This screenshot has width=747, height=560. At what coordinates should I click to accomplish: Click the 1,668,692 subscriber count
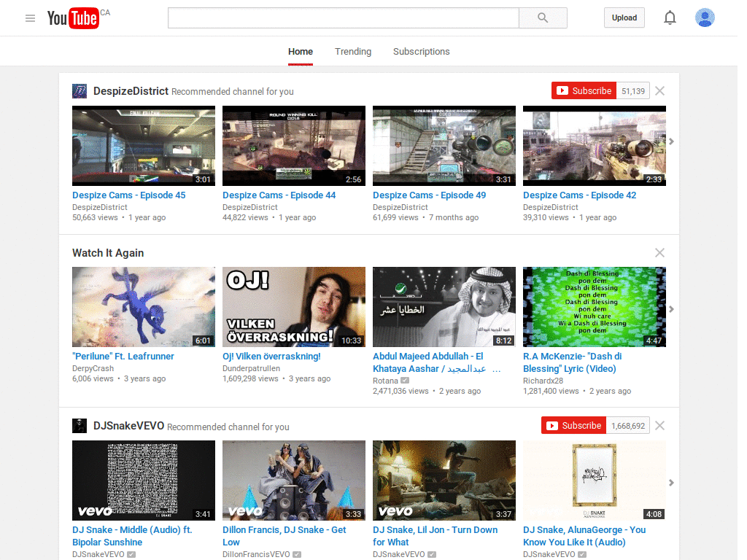click(x=628, y=426)
